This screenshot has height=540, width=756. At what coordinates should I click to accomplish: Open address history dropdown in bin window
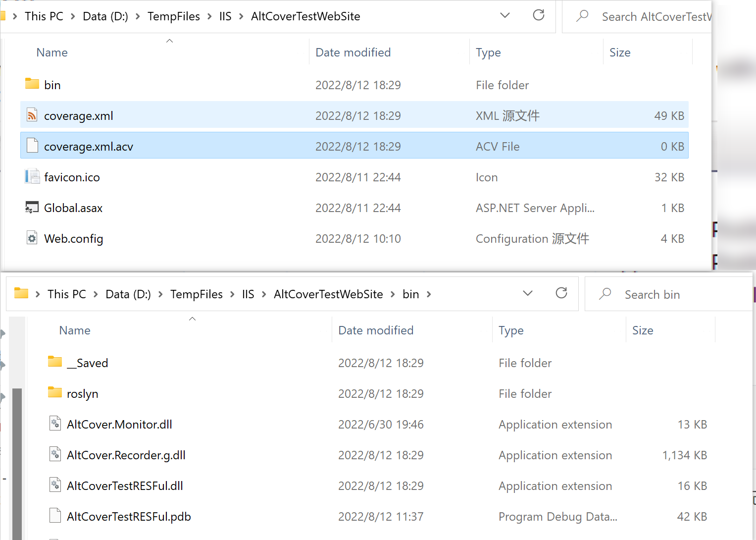(x=528, y=293)
